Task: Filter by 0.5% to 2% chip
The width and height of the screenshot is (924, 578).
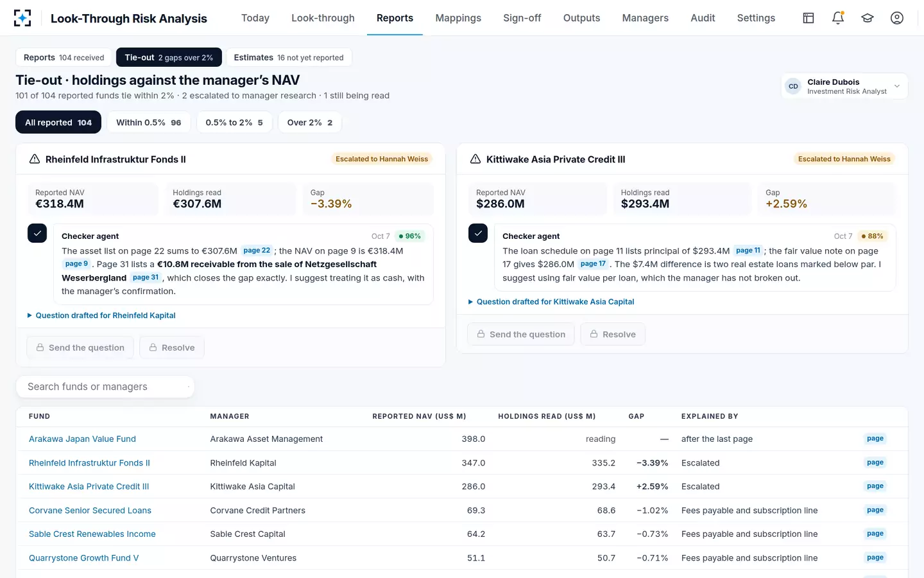Action: click(x=234, y=122)
